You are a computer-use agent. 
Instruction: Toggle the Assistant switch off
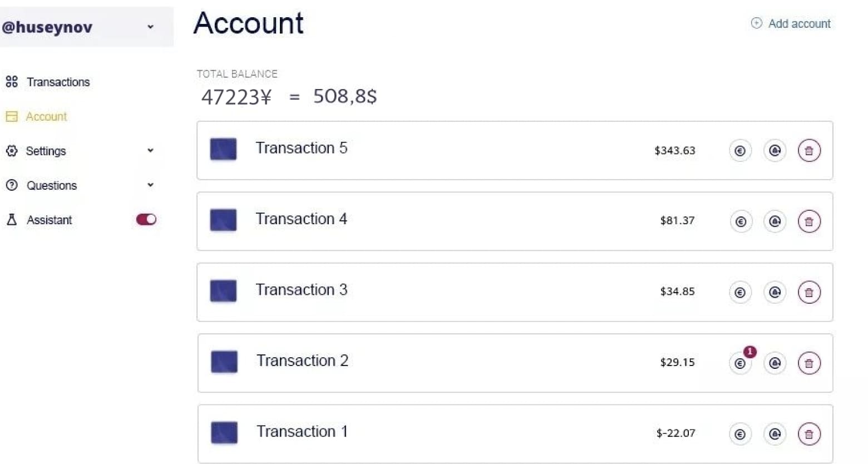pos(146,220)
